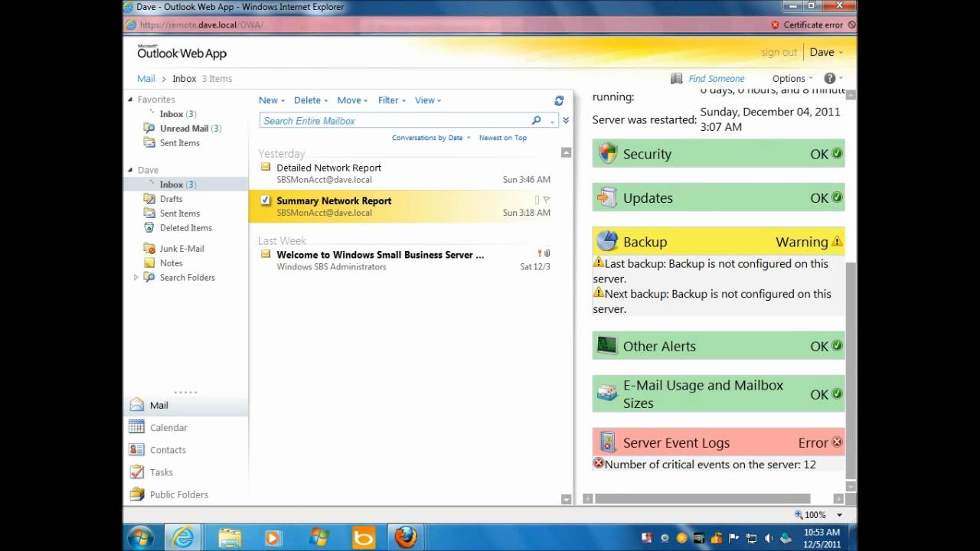
Task: Click the Public Folders icon
Action: pyautogui.click(x=137, y=494)
